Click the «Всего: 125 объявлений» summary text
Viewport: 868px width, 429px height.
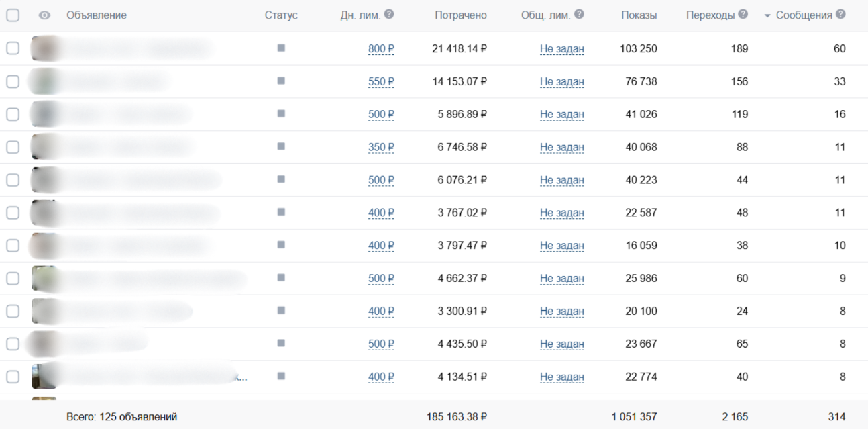click(x=122, y=417)
